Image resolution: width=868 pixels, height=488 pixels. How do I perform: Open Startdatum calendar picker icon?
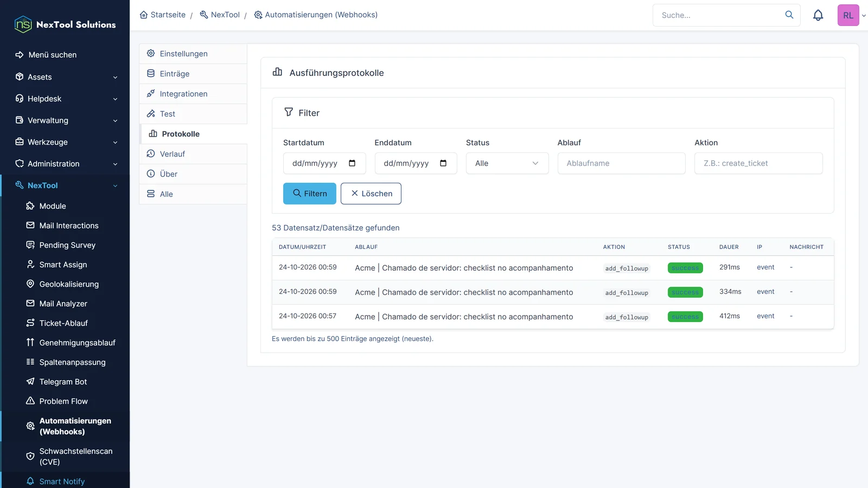(352, 163)
